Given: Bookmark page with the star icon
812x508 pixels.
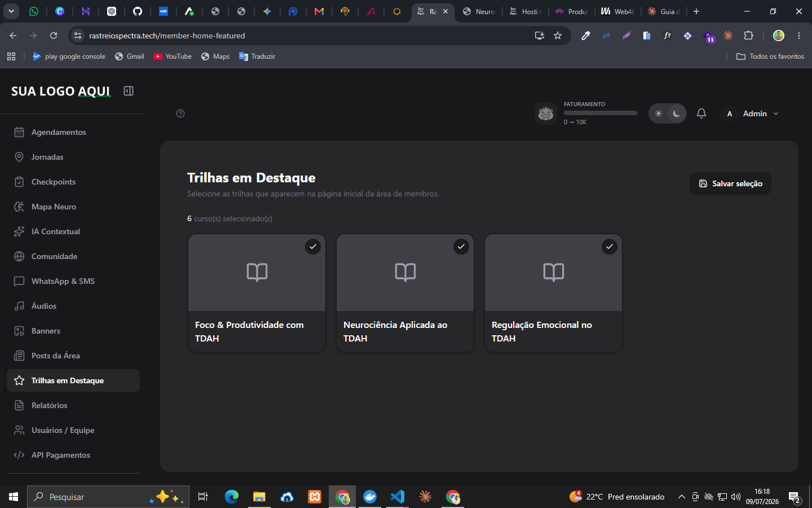Looking at the screenshot, I should pyautogui.click(x=558, y=36).
